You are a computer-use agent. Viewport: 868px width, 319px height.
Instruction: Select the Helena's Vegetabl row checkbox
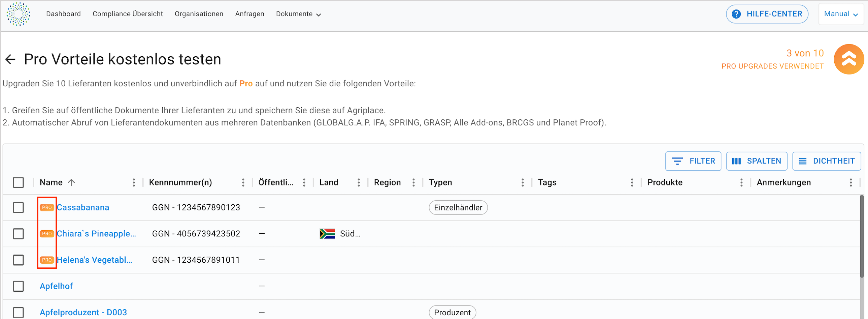pyautogui.click(x=18, y=260)
